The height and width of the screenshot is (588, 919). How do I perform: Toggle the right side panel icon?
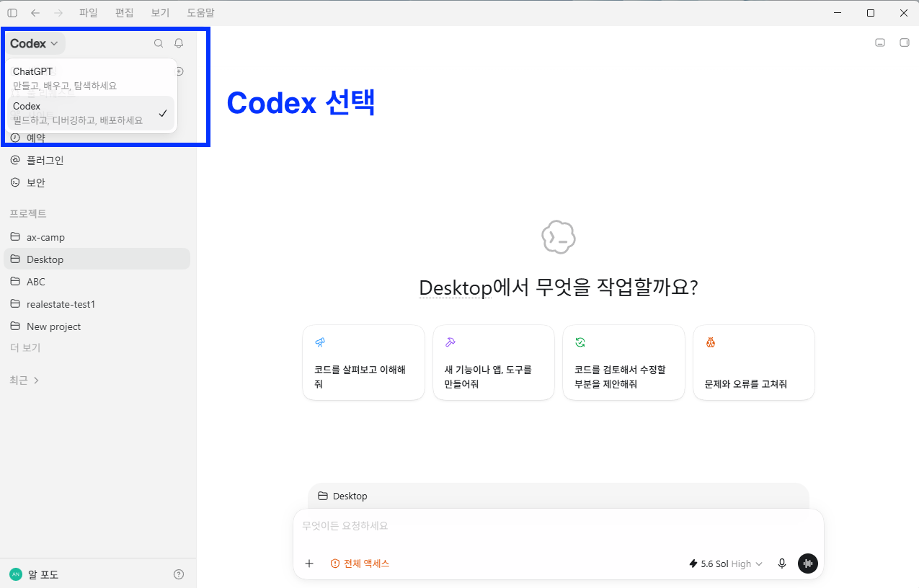click(905, 43)
